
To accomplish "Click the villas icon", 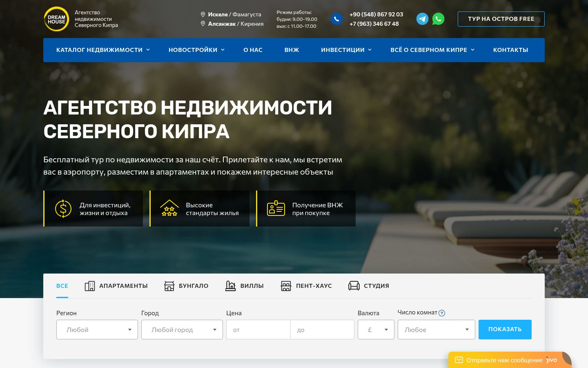I will tap(230, 286).
